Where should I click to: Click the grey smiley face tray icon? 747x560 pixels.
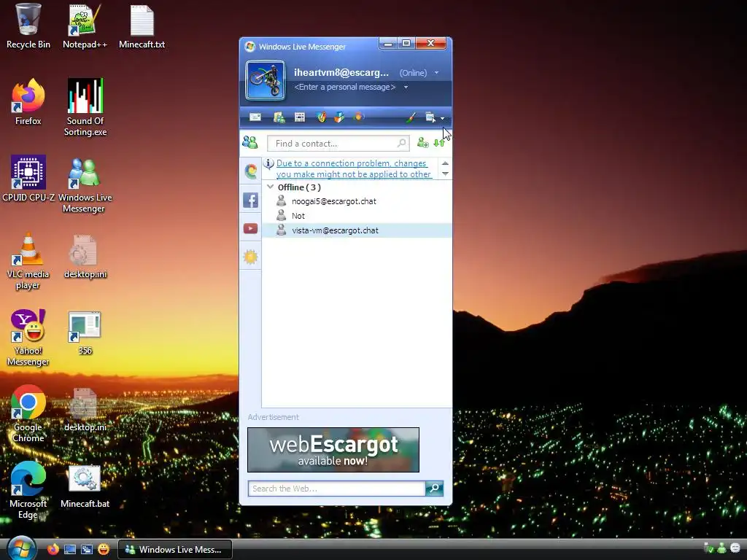(x=735, y=548)
